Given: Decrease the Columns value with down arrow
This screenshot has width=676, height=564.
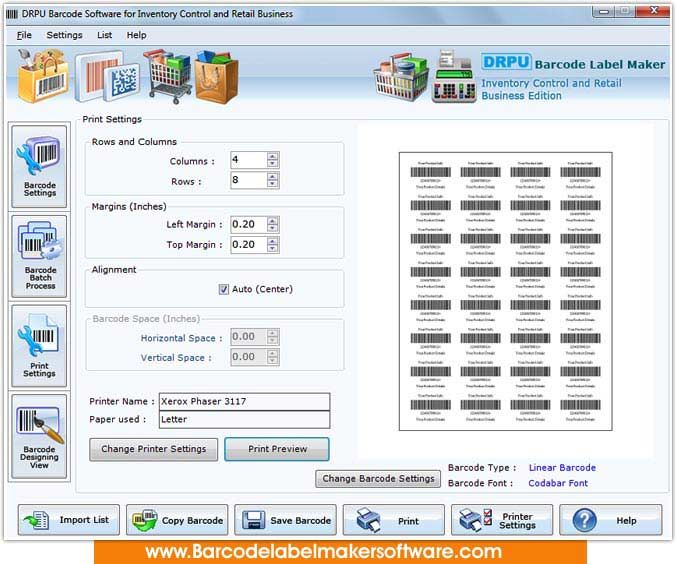Looking at the screenshot, I should [x=272, y=164].
